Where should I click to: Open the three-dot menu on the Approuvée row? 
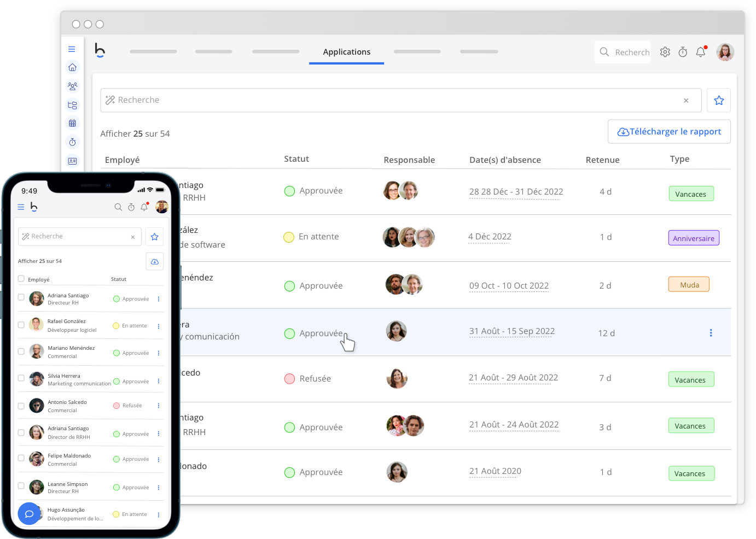click(x=711, y=332)
